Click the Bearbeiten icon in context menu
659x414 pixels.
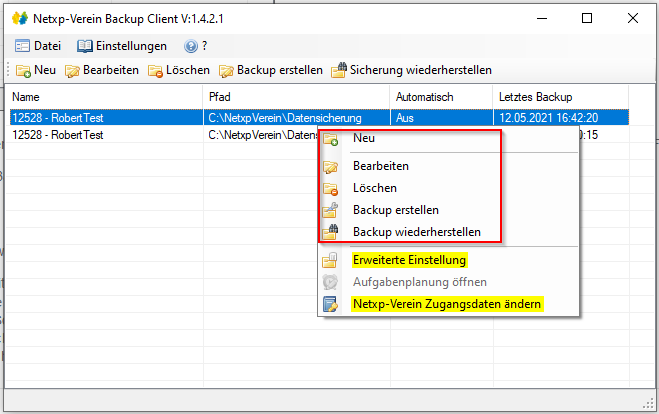coord(330,167)
